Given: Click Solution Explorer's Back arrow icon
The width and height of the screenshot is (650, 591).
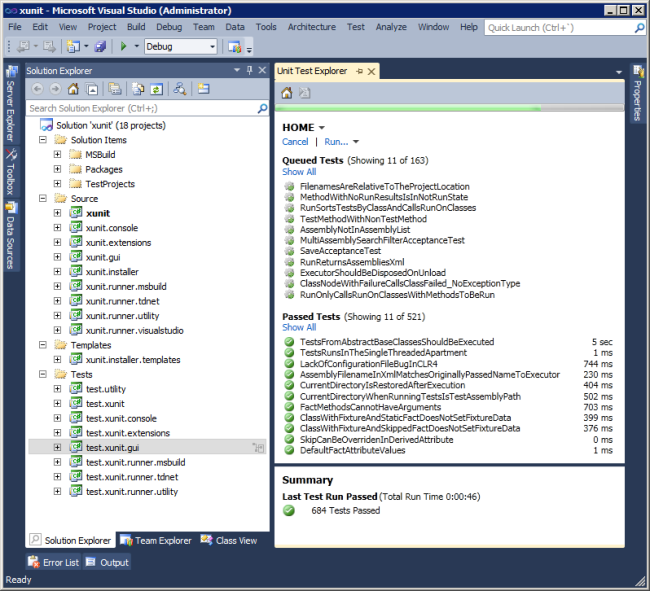Looking at the screenshot, I should click(x=37, y=89).
